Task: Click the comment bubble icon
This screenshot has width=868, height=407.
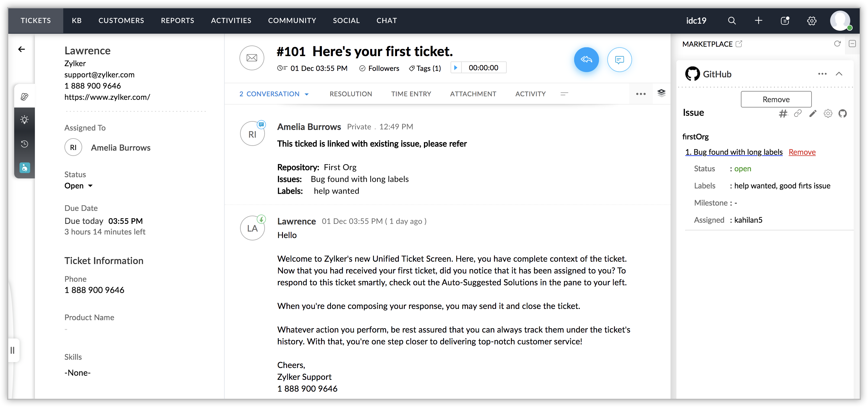Action: 619,60
